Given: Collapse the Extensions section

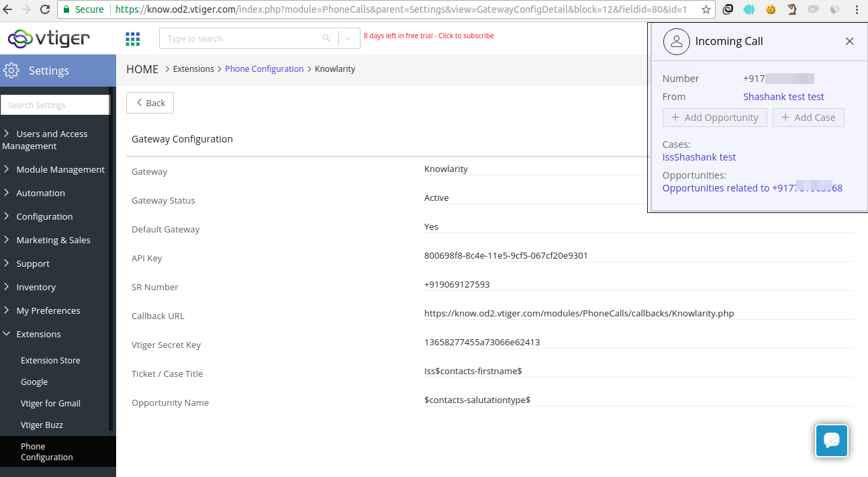Looking at the screenshot, I should [x=32, y=334].
